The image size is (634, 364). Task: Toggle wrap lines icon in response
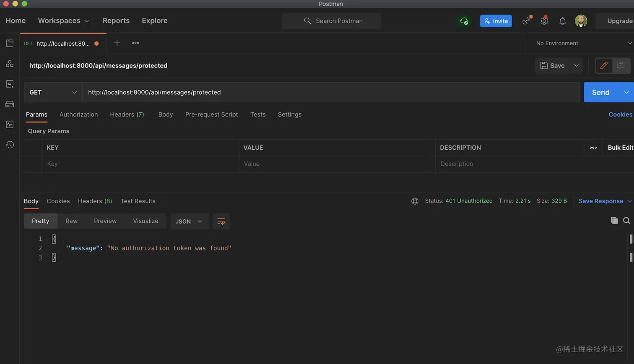[x=221, y=221]
